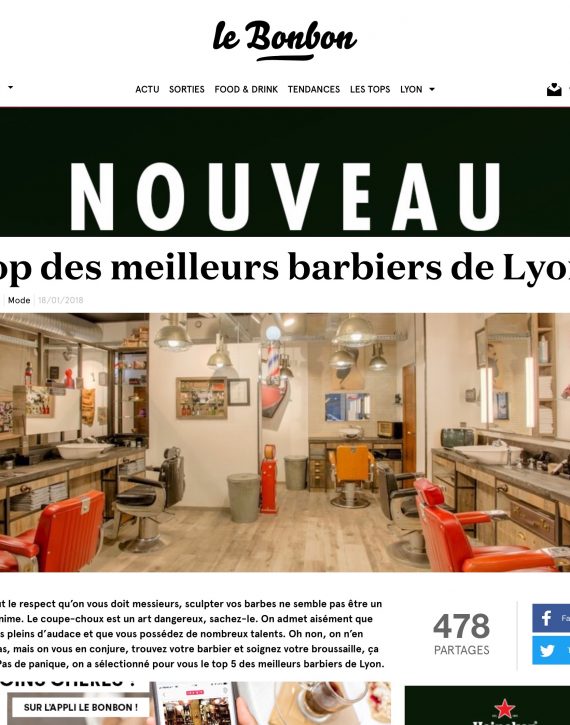Open the FOOD & DRINK menu

click(x=246, y=89)
